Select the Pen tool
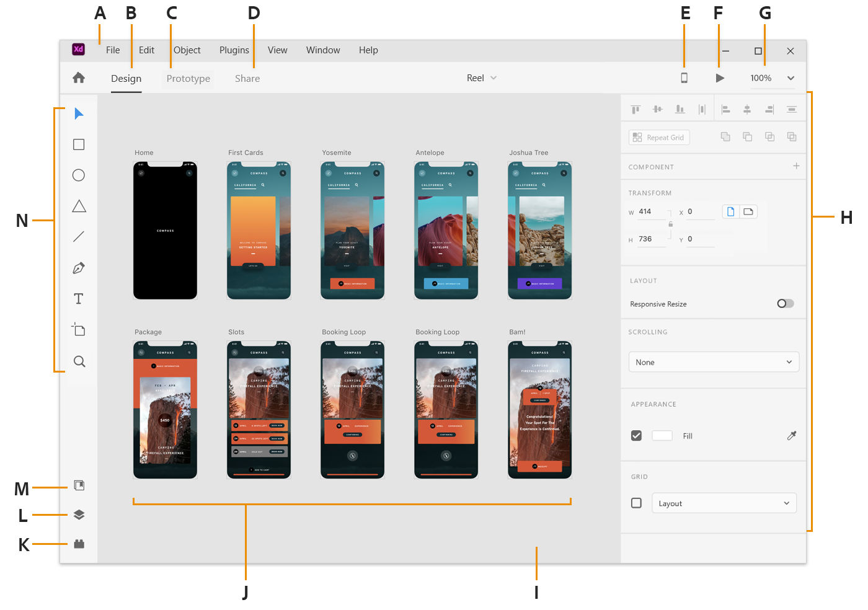Image resolution: width=868 pixels, height=610 pixels. point(78,268)
